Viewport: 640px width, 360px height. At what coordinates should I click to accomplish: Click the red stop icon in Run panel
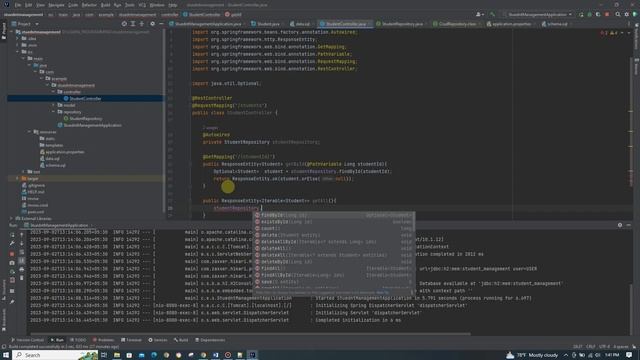(x=12, y=254)
